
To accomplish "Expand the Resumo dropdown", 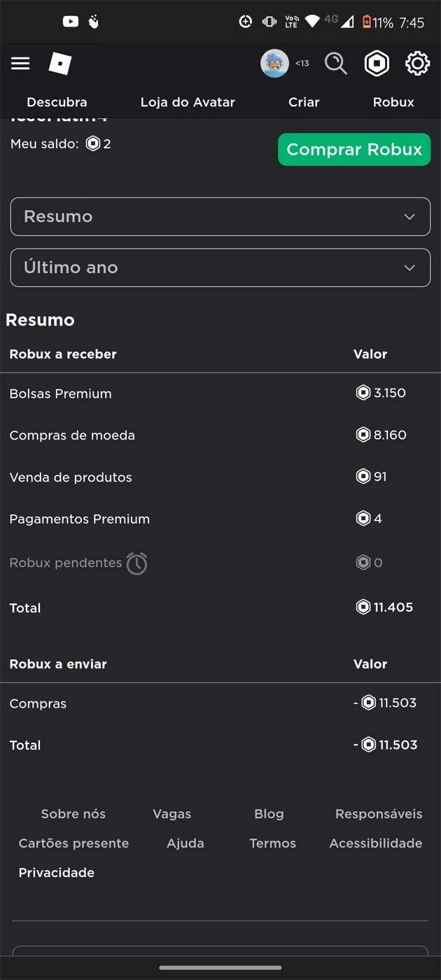I will (220, 217).
